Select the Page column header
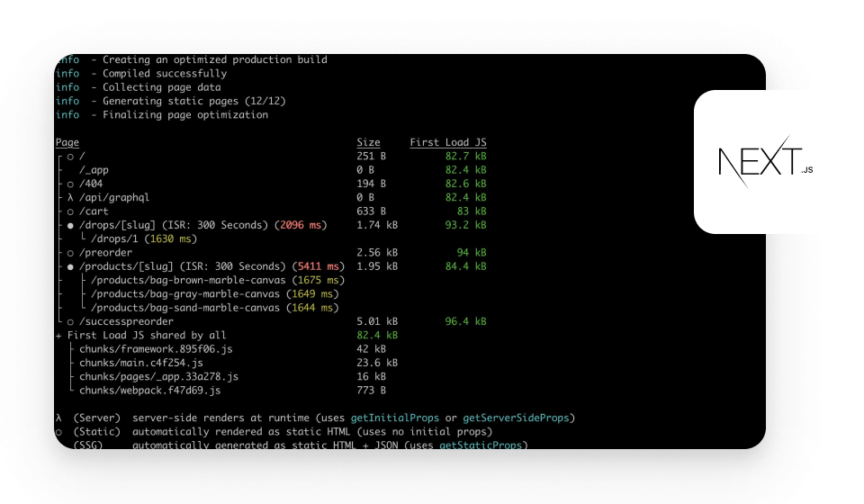 [x=67, y=142]
